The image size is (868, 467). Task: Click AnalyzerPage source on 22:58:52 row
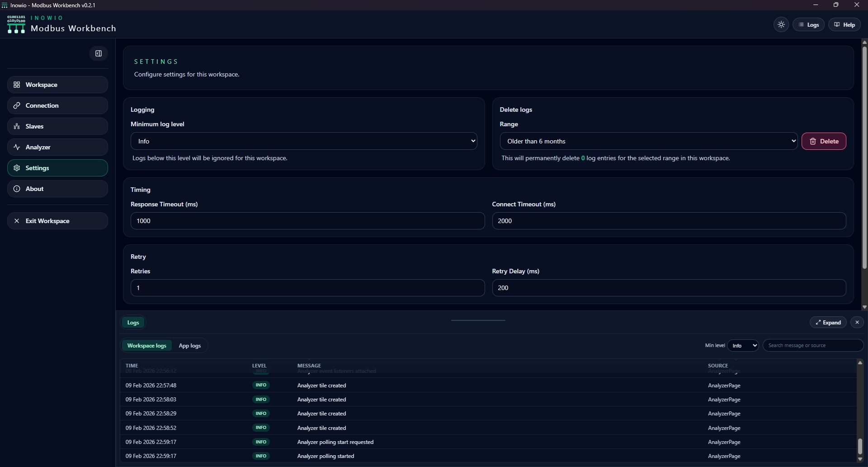tap(724, 428)
